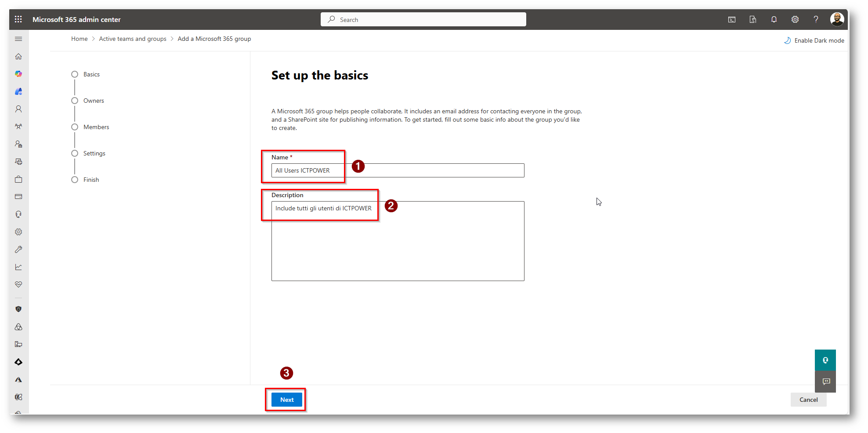The width and height of the screenshot is (868, 433).
Task: Open Marketplace bag icon in sidebar
Action: tap(18, 179)
